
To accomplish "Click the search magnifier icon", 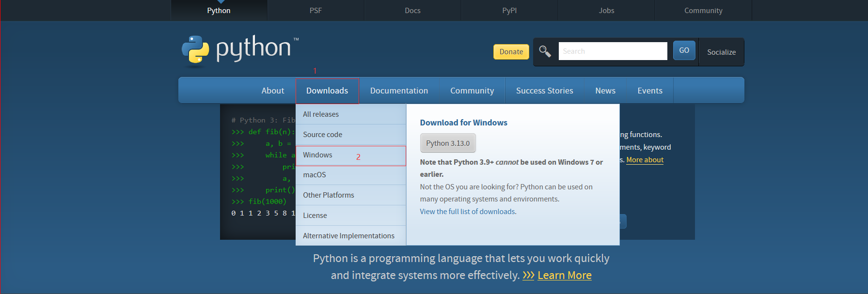I will click(x=545, y=51).
